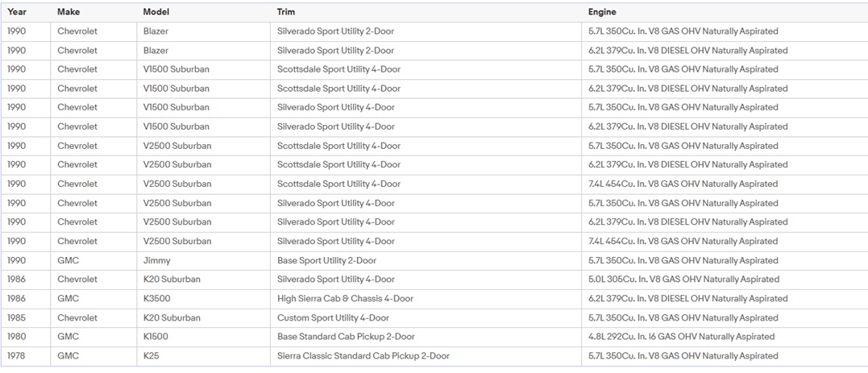Click the Trim column header
Viewport: 868px width, 373px height.
[286, 12]
